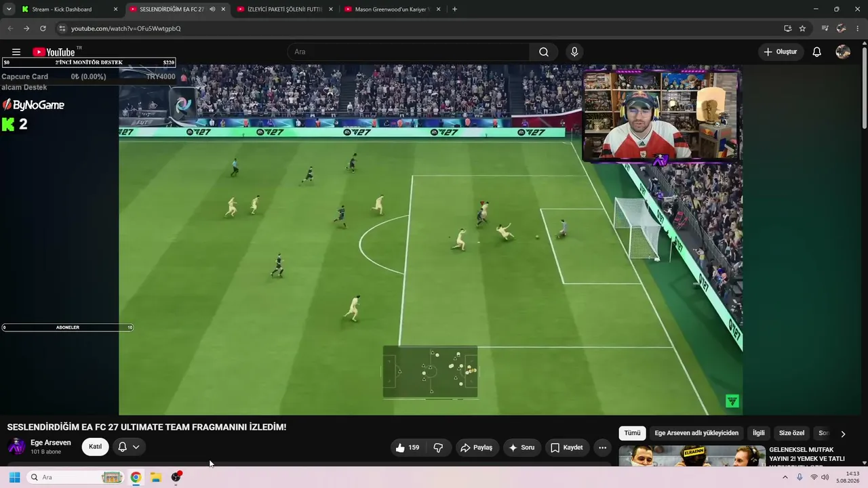Go back with the browser back arrow
This screenshot has width=868, height=488.
tap(9, 28)
